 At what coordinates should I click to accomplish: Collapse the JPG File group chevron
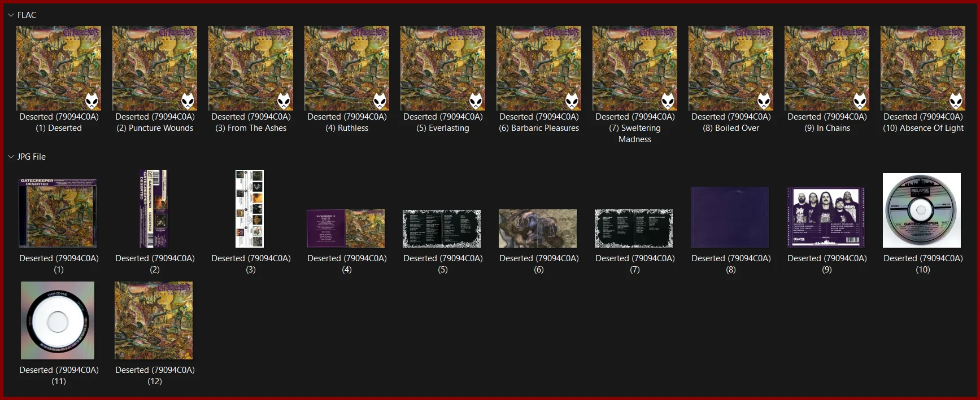[11, 157]
